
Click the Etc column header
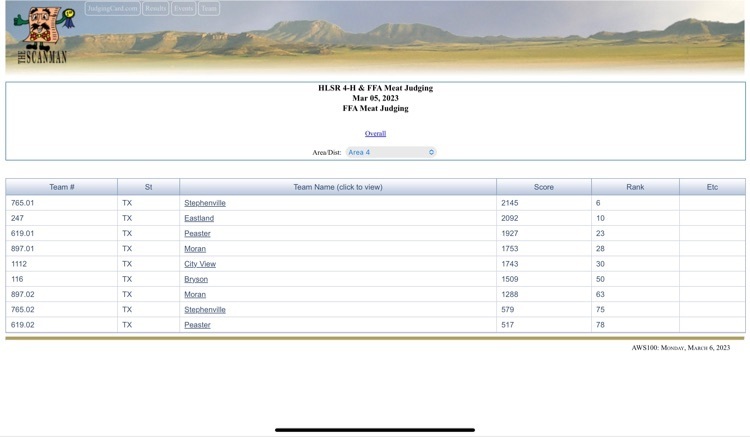pos(712,187)
